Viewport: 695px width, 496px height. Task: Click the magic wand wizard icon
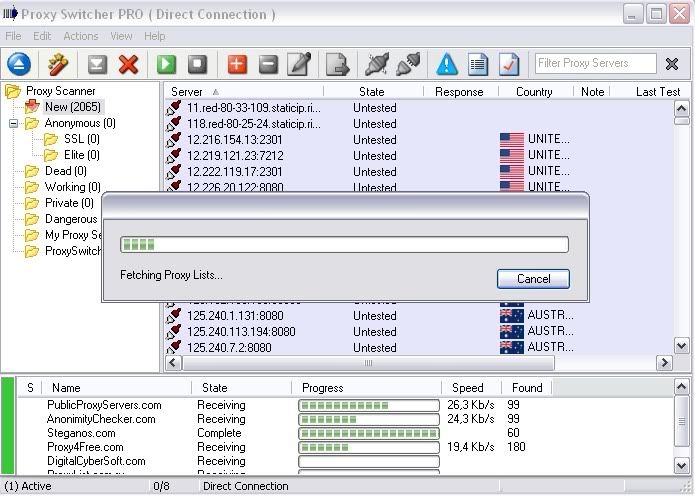(x=58, y=64)
